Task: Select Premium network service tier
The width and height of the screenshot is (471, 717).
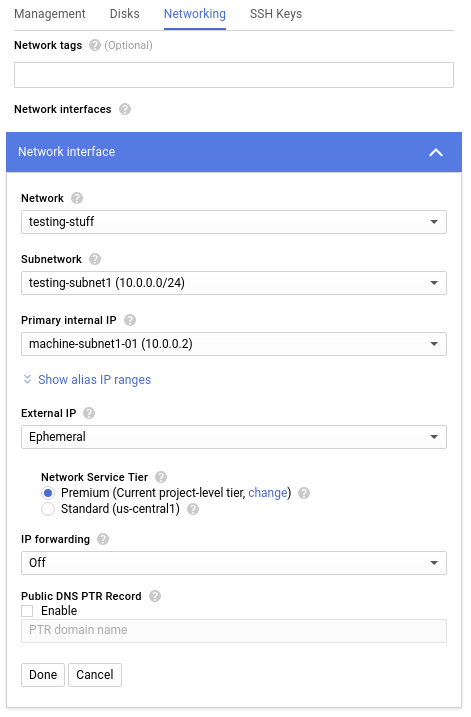Action: point(48,493)
